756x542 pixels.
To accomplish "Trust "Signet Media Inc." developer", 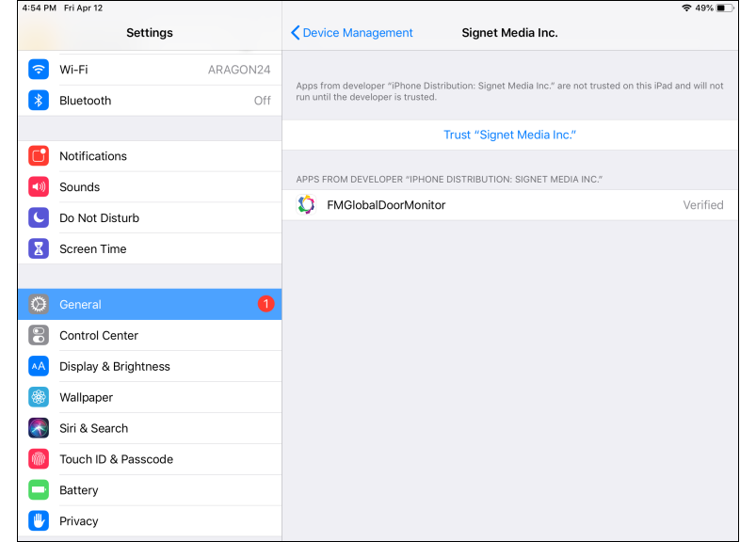I will coord(509,135).
